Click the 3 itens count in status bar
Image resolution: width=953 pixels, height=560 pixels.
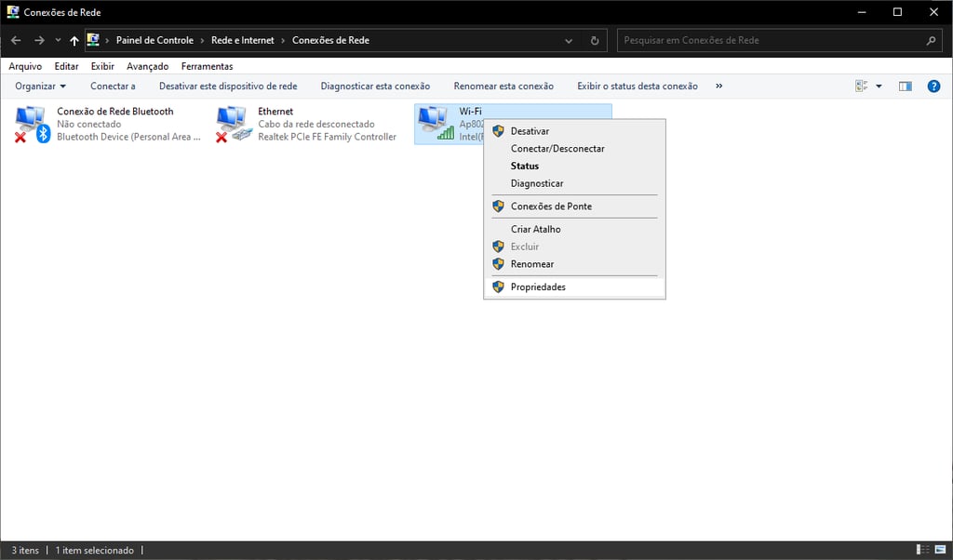(x=25, y=551)
